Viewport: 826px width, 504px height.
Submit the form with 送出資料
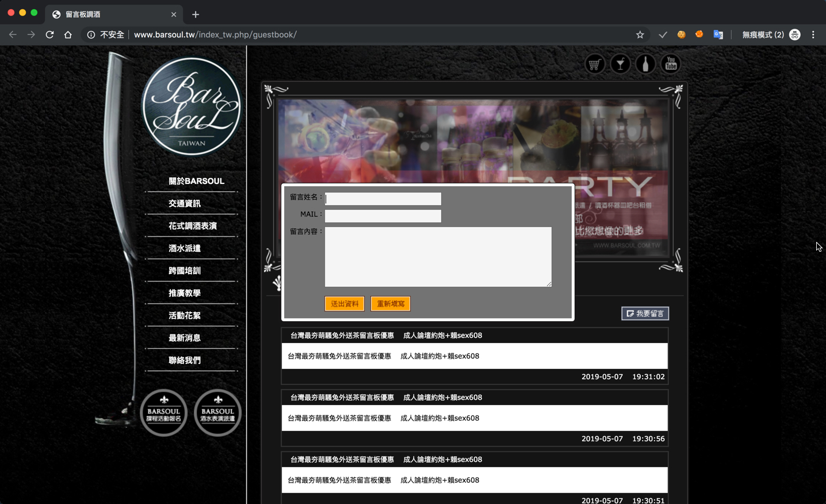(x=345, y=303)
